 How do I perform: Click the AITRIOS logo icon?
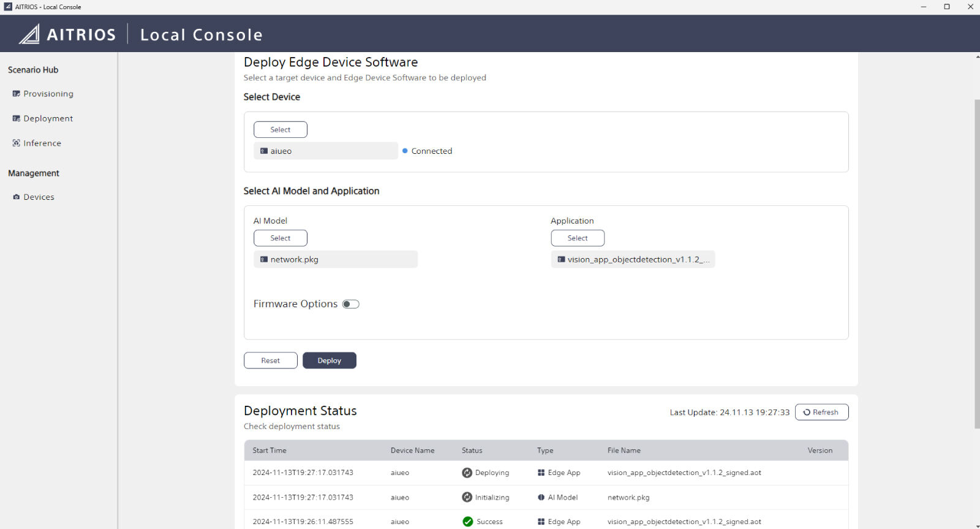29,34
